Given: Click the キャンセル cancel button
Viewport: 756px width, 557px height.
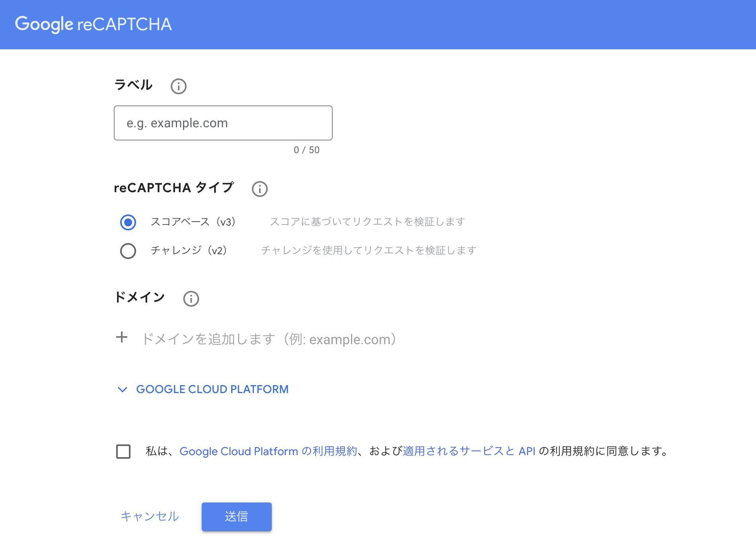Looking at the screenshot, I should coord(150,516).
